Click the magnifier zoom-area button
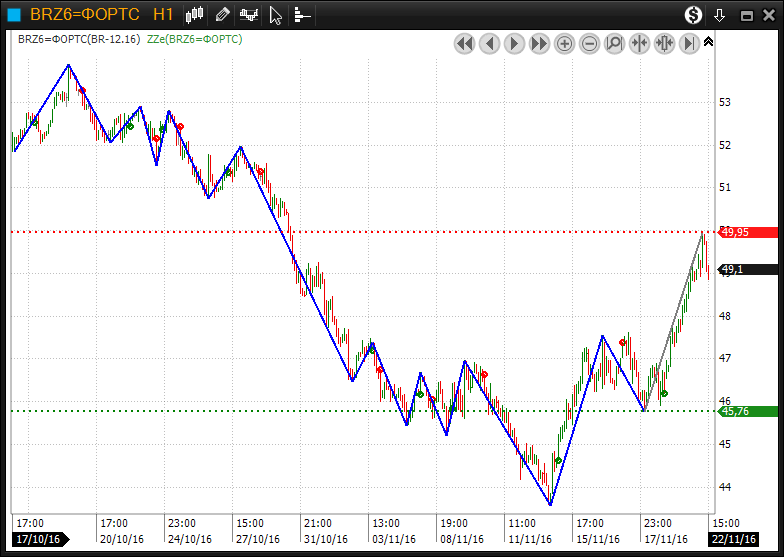Image resolution: width=784 pixels, height=557 pixels. pyautogui.click(x=614, y=43)
